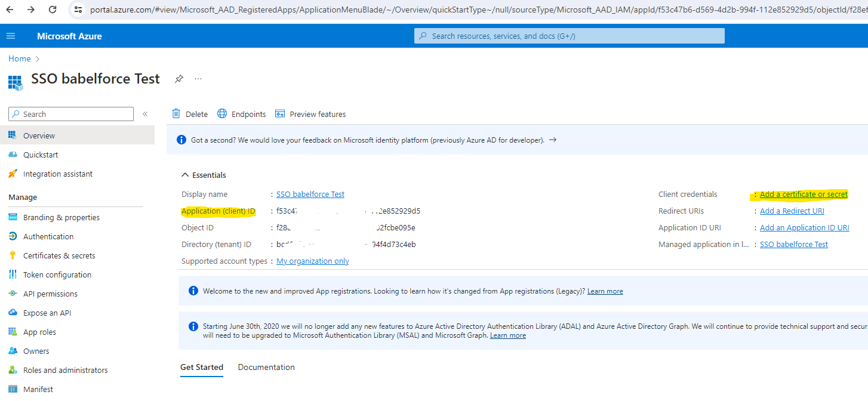This screenshot has height=401, width=868.
Task: Click the Microsoft Azure logo text
Action: [69, 36]
